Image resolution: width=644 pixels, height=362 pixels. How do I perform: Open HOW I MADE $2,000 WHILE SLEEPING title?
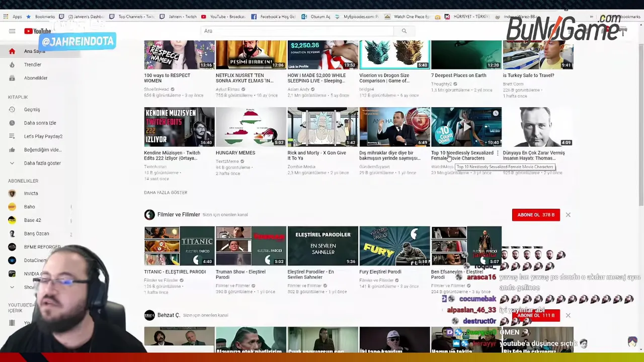coord(316,78)
